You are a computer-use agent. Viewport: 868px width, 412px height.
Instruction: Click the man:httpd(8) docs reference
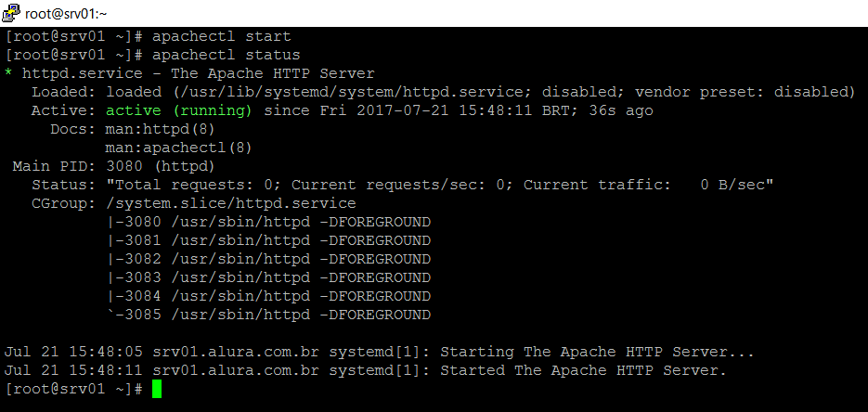[x=160, y=129]
